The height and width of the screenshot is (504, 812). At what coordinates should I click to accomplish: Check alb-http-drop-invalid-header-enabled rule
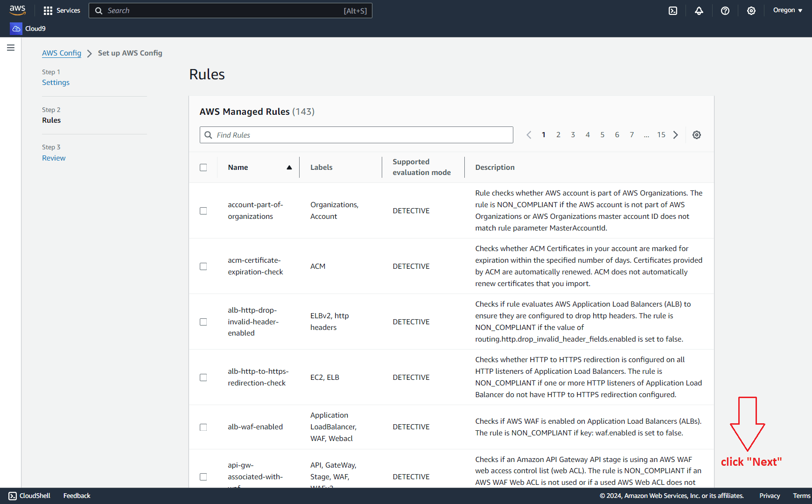(x=203, y=322)
